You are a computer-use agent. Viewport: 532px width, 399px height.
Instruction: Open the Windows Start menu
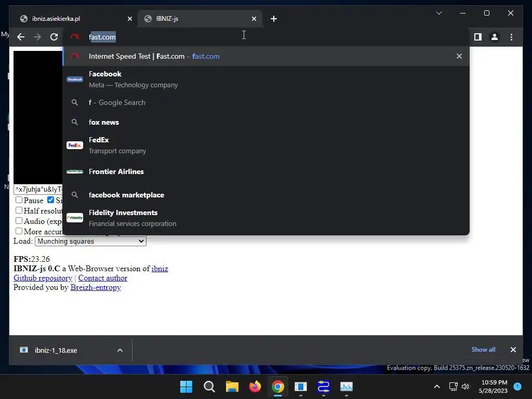point(186,387)
